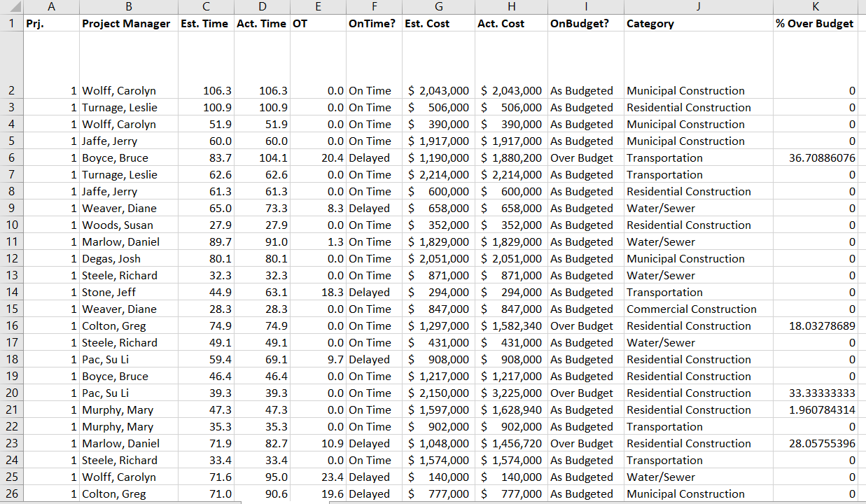
Task: Select the Est. Time header cell
Action: 205,23
